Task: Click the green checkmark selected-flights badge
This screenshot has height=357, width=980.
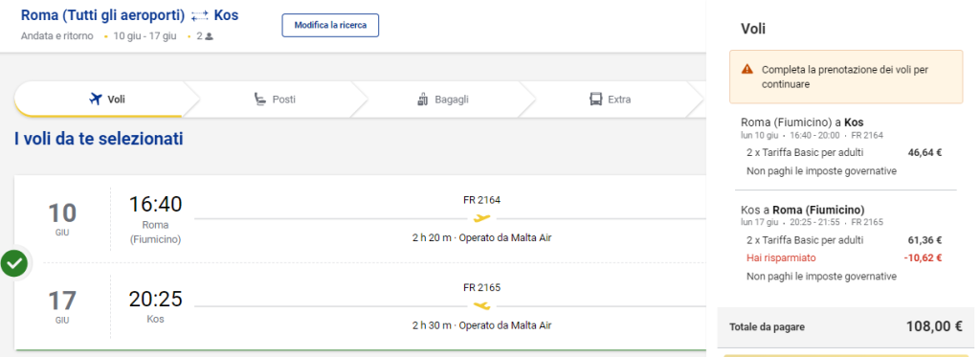Action: click(14, 263)
